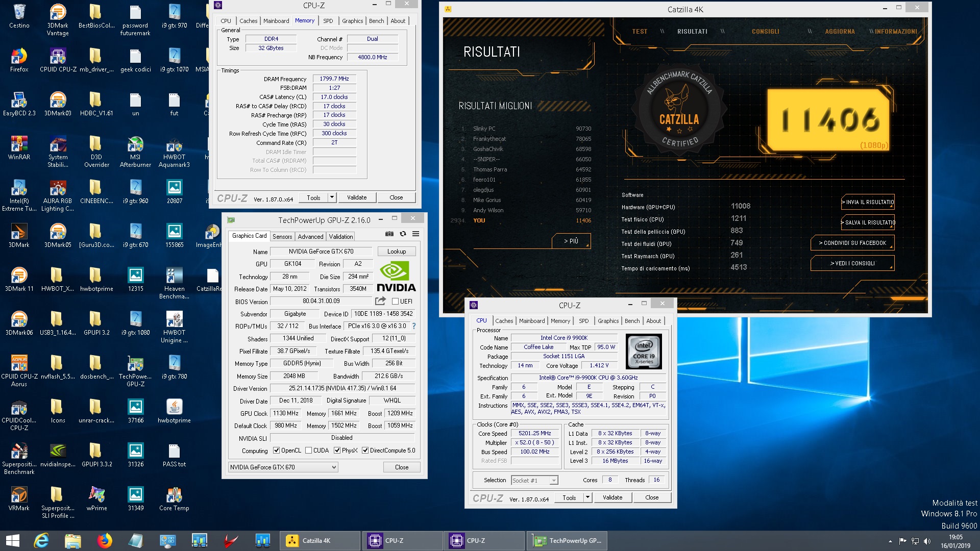The image size is (980, 551).
Task: Click CONDIVIDI SU FACEBOOK button
Action: pyautogui.click(x=852, y=243)
